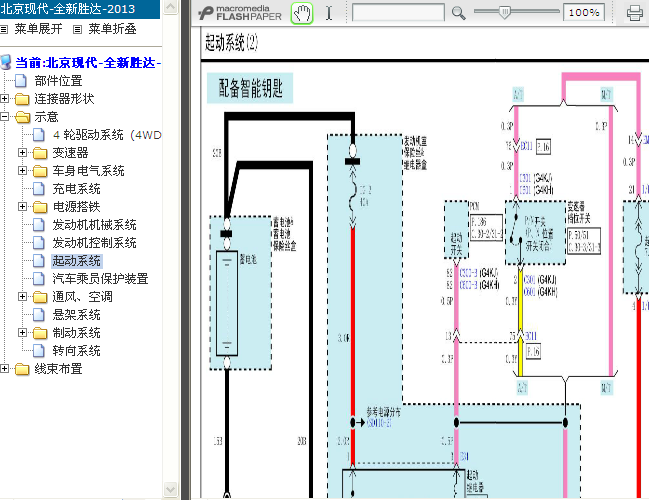Click the folder icon for 通风、空调
The width and height of the screenshot is (649, 500).
pos(40,297)
